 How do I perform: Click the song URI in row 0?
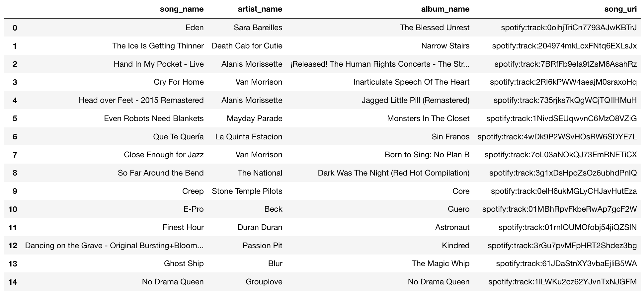[x=569, y=28]
